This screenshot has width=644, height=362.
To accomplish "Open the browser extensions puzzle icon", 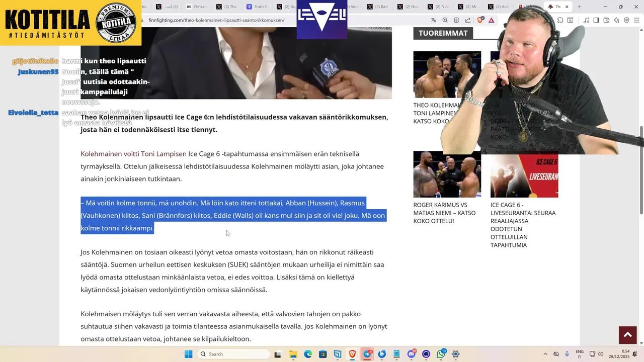I will [x=560, y=20].
